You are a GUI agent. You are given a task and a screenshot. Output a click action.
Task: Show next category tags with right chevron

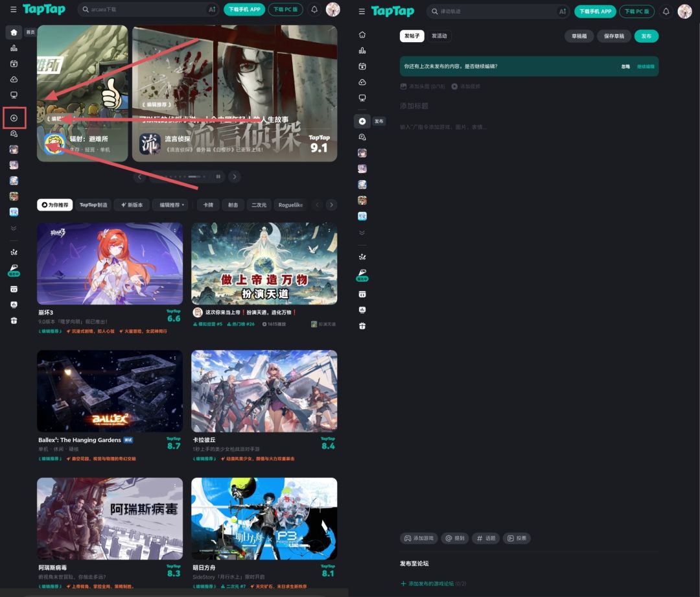tap(331, 205)
